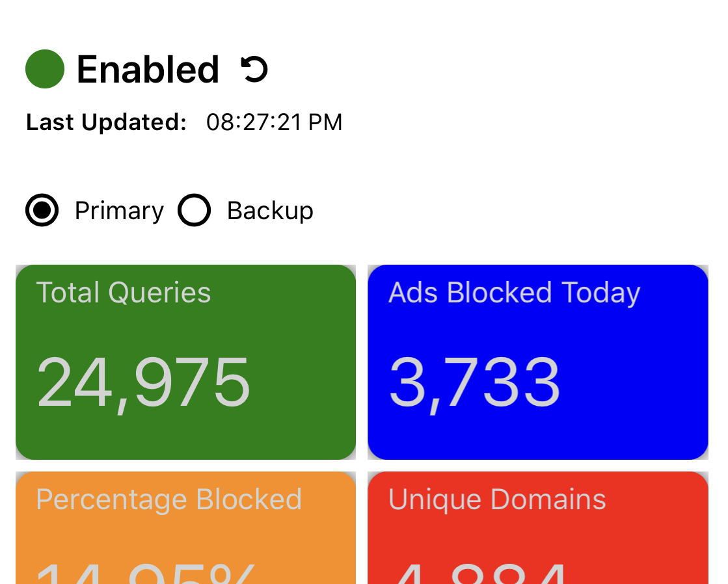Click the percentage value in orange card
The height and width of the screenshot is (584, 728).
pyautogui.click(x=146, y=574)
